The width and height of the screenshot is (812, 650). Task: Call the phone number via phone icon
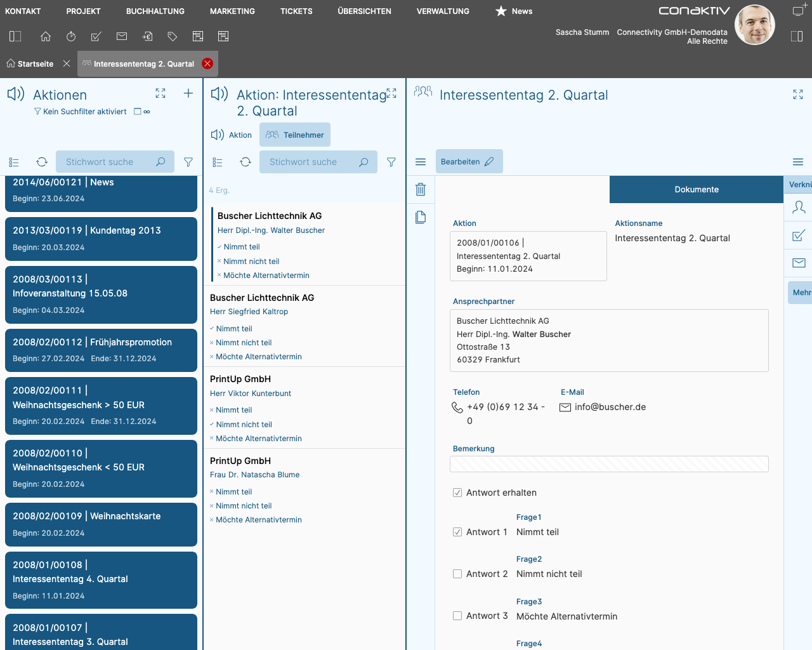tap(457, 407)
